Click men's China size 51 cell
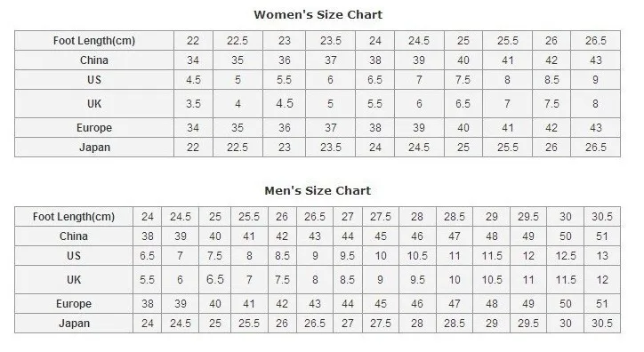The image size is (644, 352). coord(602,236)
